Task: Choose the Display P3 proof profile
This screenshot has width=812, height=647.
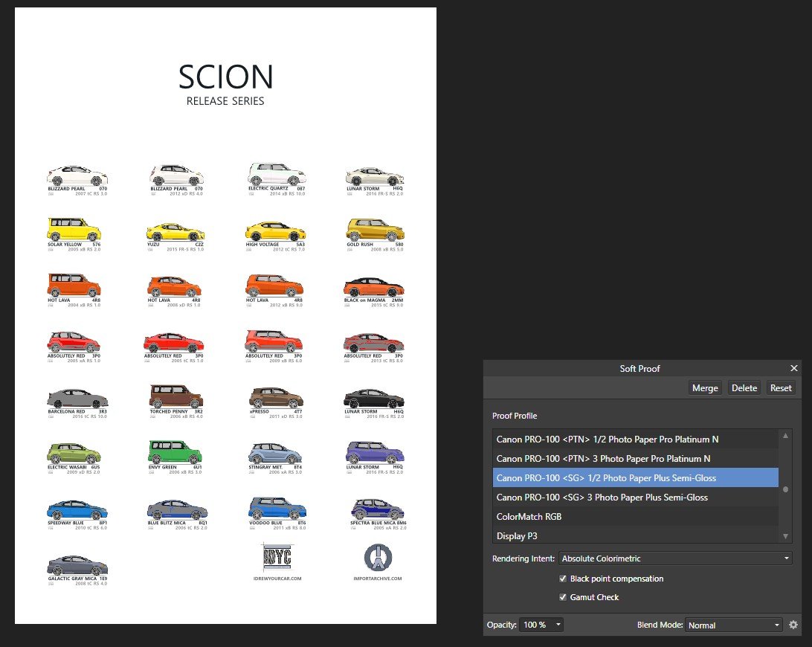Action: [x=636, y=535]
